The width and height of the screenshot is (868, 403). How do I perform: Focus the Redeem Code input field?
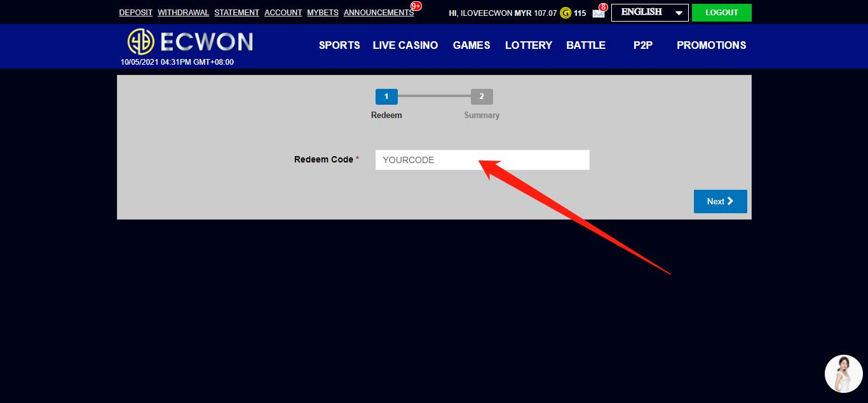click(x=482, y=160)
